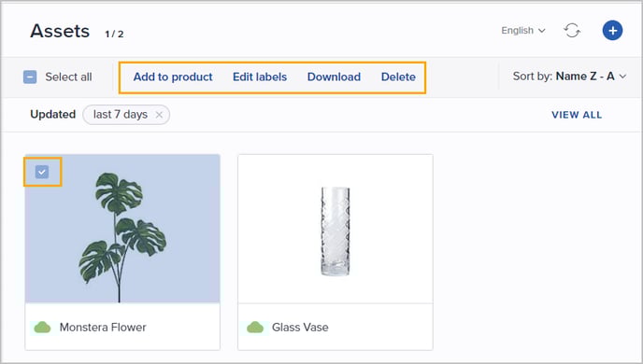This screenshot has height=364, width=643.
Task: Open the Monstera Flower thumbnail image
Action: (x=122, y=229)
